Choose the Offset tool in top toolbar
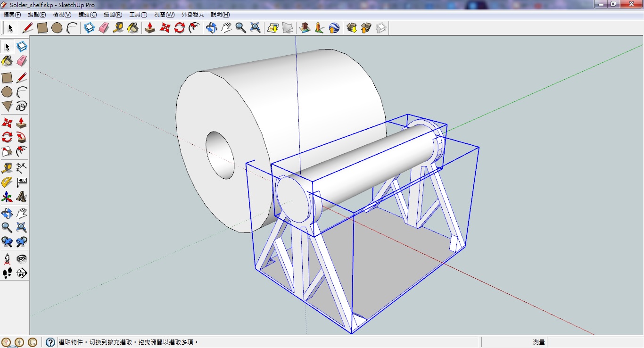The height and width of the screenshot is (348, 644). coord(194,28)
